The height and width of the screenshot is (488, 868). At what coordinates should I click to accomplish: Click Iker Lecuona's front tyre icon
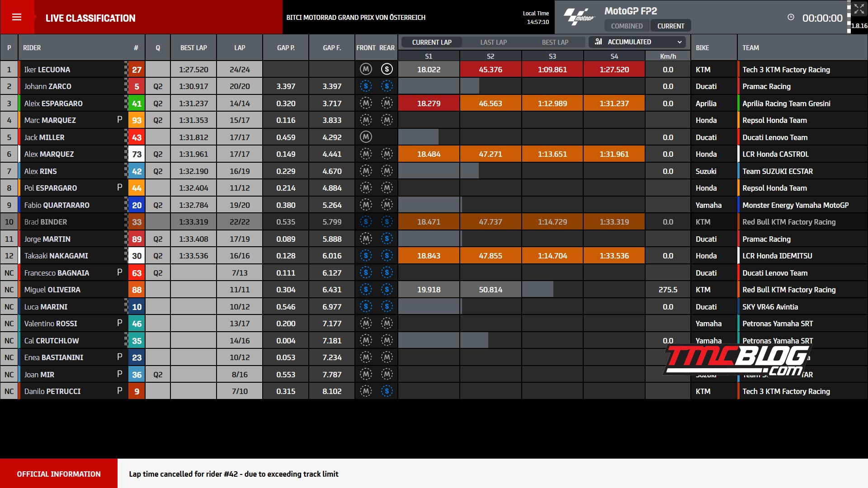pos(366,69)
